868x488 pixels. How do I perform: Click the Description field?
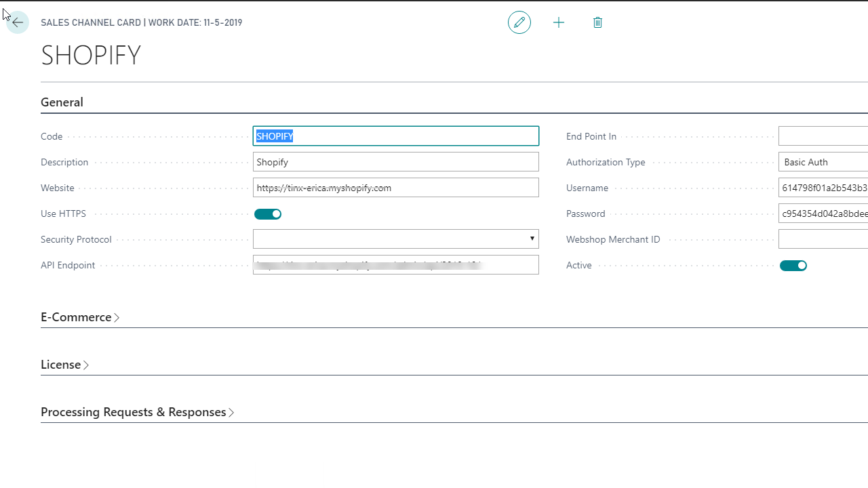click(396, 162)
